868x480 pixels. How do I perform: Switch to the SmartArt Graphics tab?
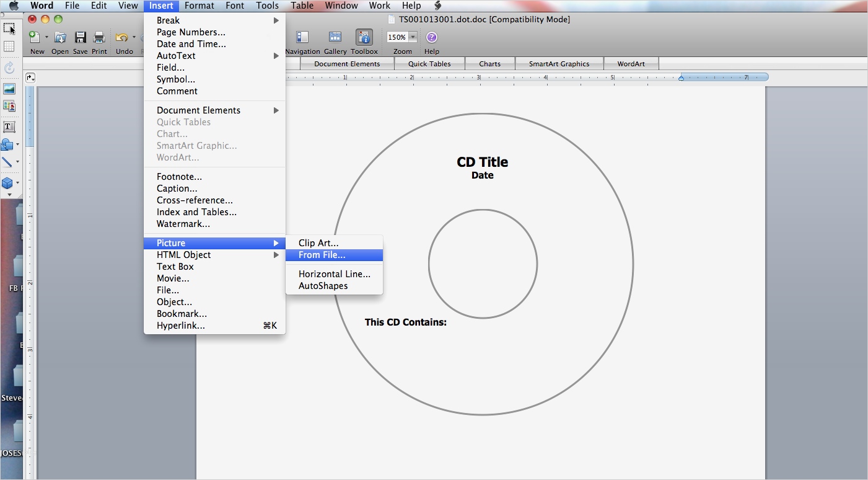pyautogui.click(x=559, y=64)
